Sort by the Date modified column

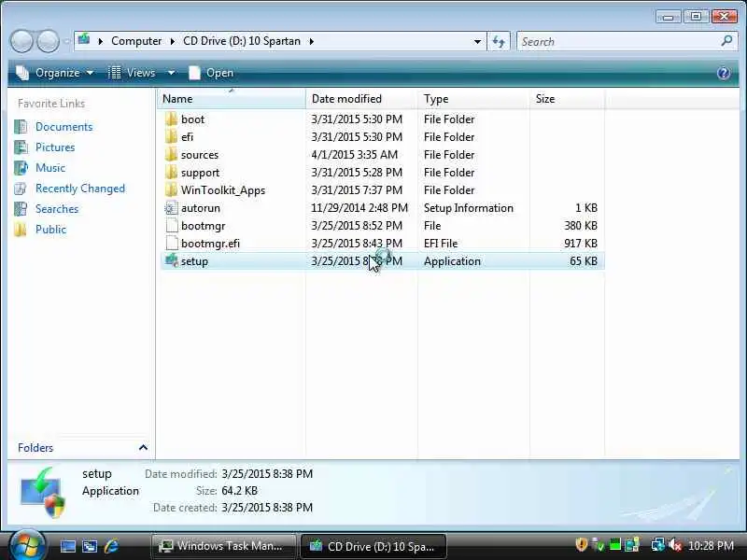point(361,99)
